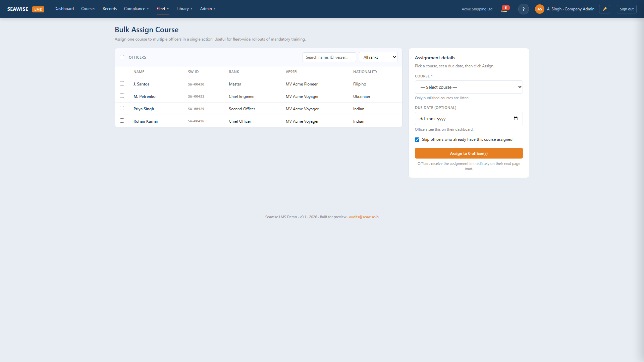Go to Dashboard
The width and height of the screenshot is (644, 362).
click(64, 9)
